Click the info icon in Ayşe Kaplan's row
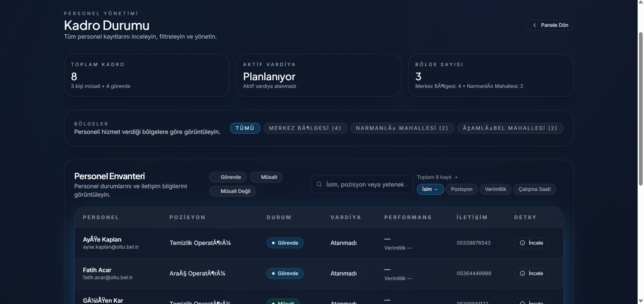644x304 pixels. tap(522, 243)
